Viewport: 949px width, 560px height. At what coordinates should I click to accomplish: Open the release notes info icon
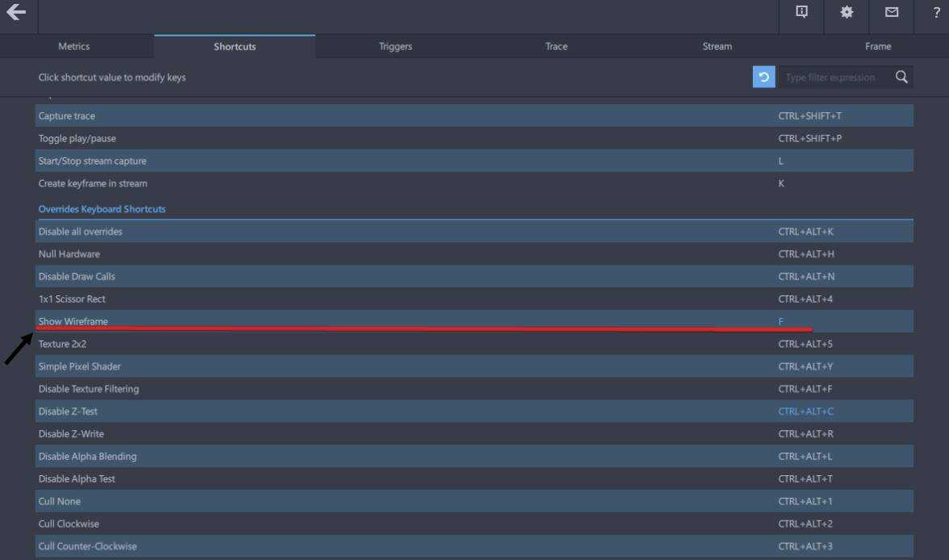pos(801,11)
